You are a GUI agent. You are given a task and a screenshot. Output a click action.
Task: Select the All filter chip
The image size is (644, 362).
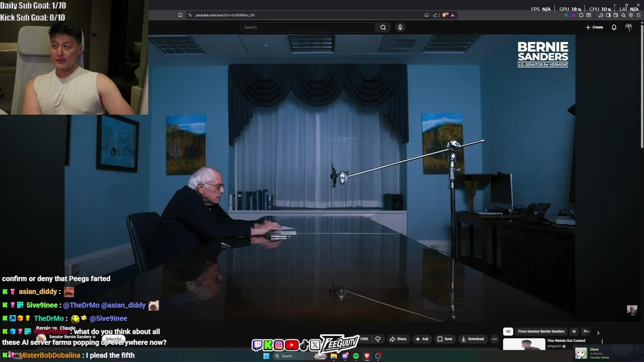point(508,331)
